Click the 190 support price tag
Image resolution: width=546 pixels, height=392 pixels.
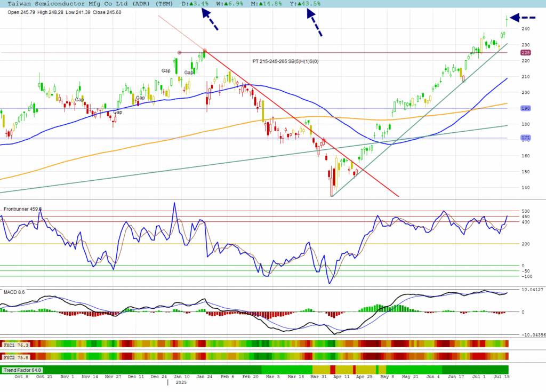click(x=525, y=108)
